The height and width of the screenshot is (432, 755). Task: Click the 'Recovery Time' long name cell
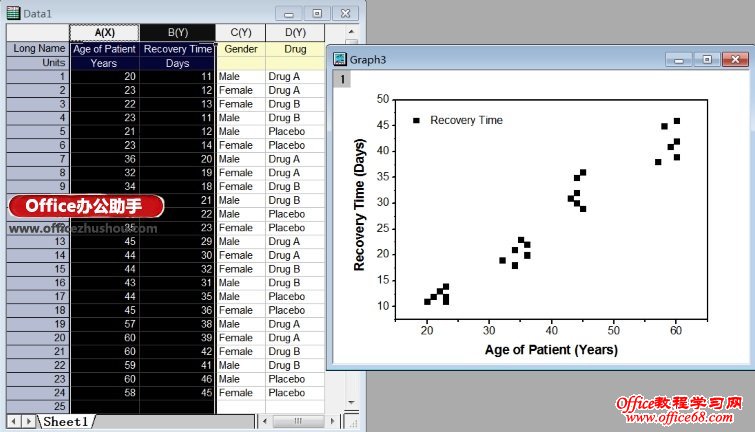coord(178,49)
